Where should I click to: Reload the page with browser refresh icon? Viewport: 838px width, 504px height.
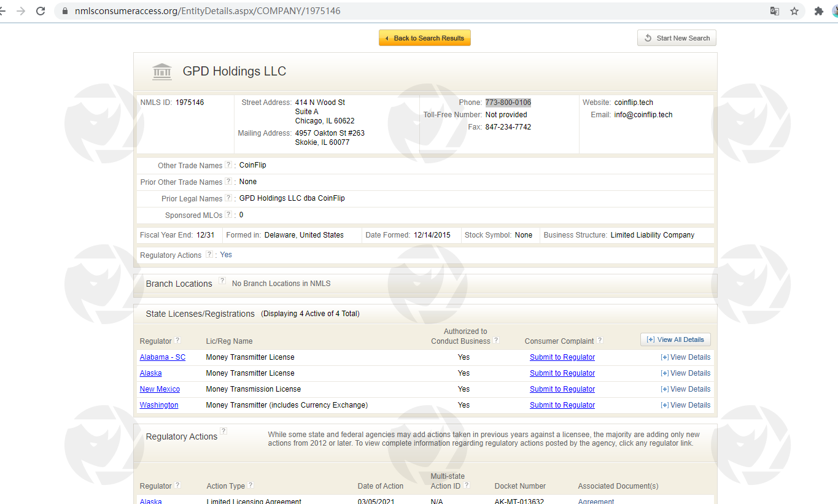pyautogui.click(x=41, y=11)
